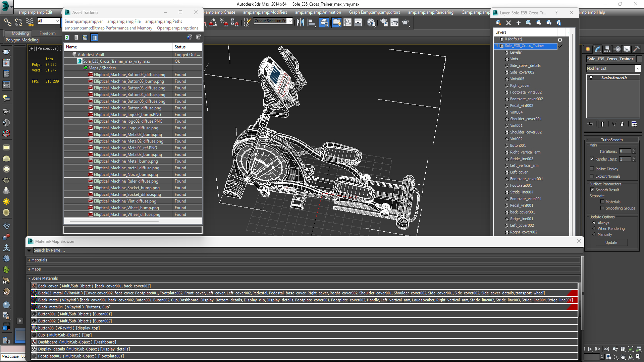Click the Bind to Space Warp icon
The width and height of the screenshot is (644, 362).
(30, 22)
